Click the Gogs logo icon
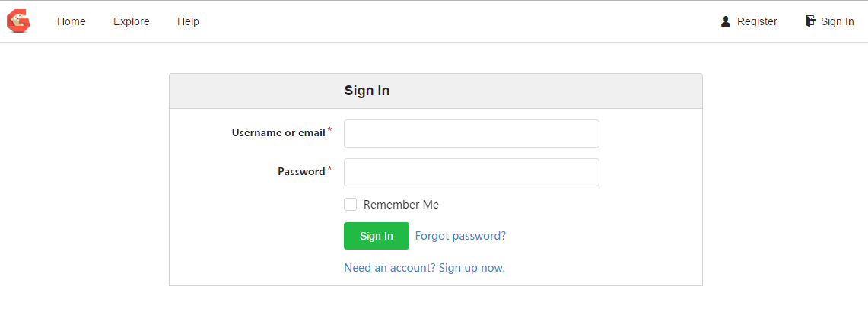The width and height of the screenshot is (868, 312). coord(18,21)
